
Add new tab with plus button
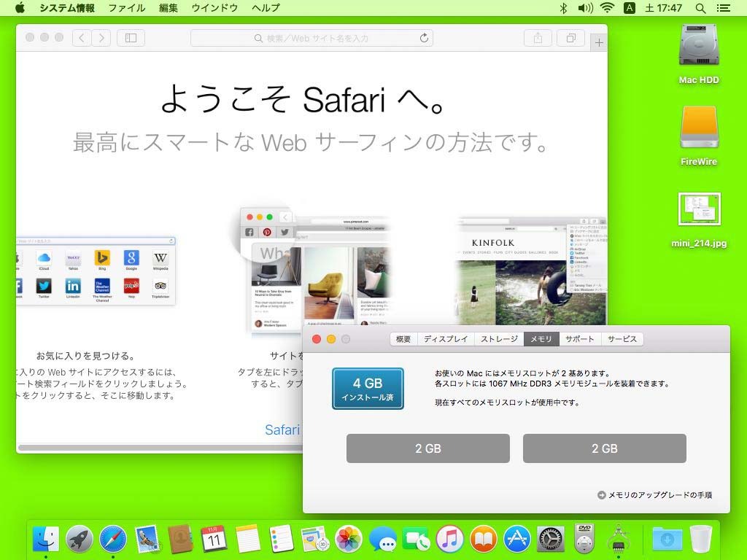pyautogui.click(x=599, y=43)
